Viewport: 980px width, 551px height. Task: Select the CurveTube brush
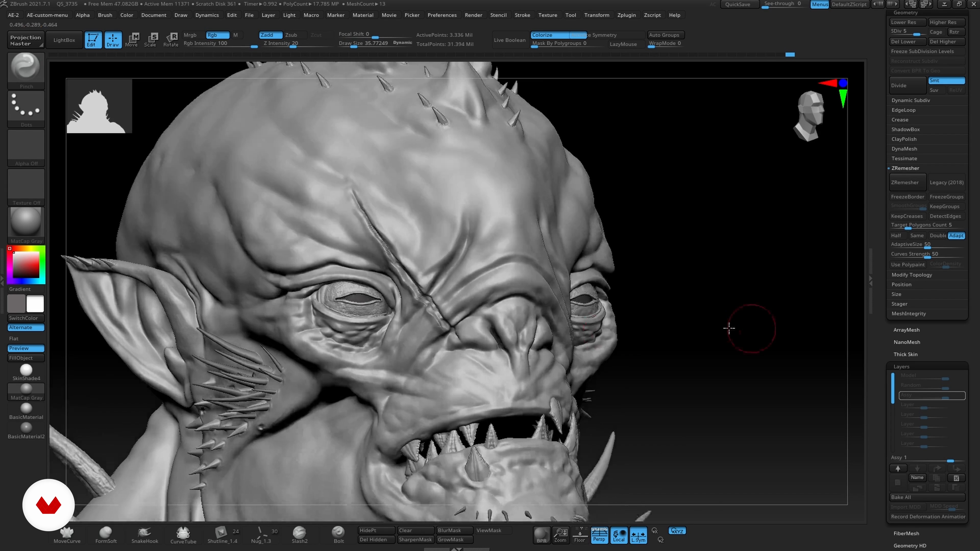coord(183,535)
